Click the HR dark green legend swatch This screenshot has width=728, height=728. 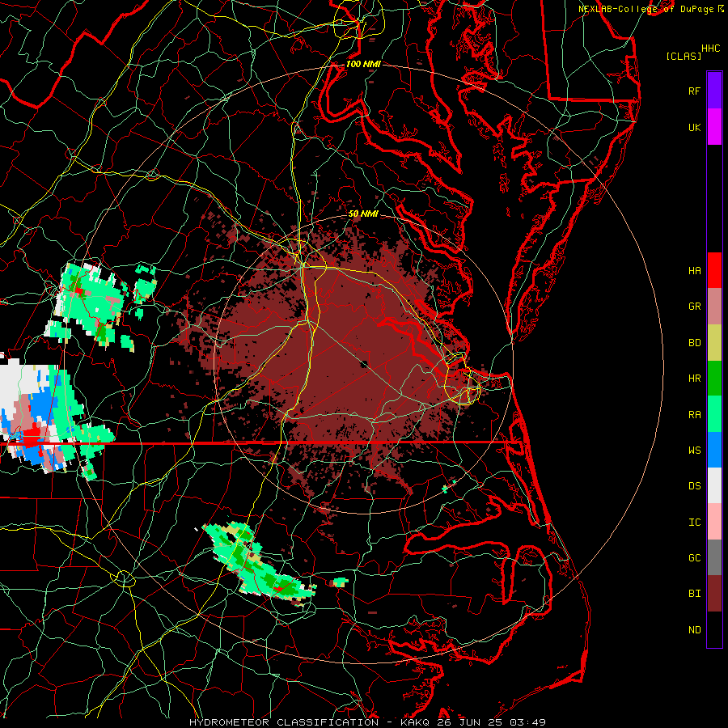[x=714, y=379]
